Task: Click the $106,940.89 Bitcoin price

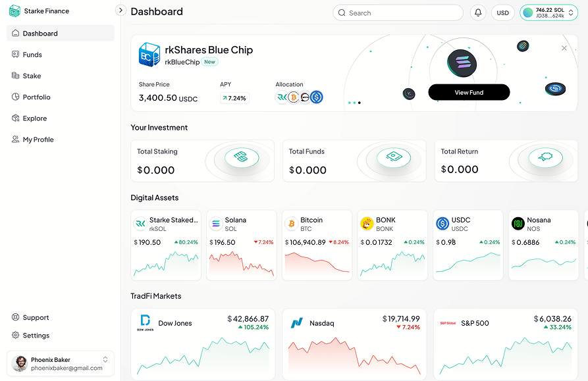Action: tap(306, 242)
